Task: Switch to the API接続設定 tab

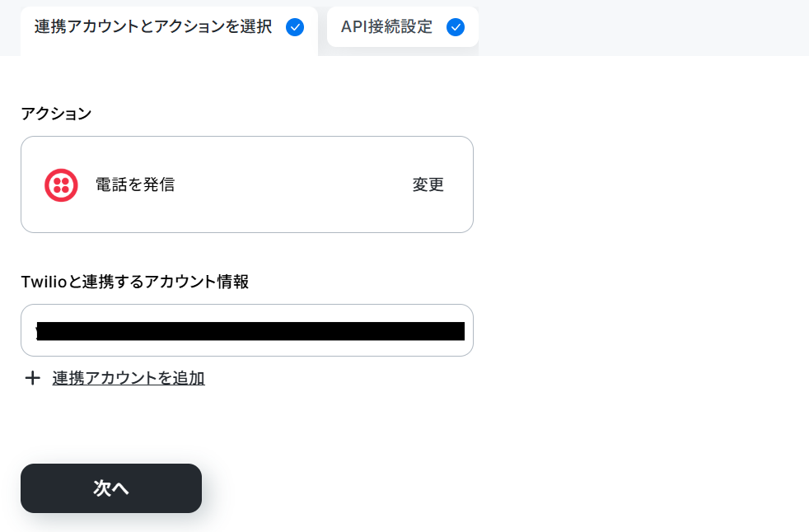Action: pos(402,27)
